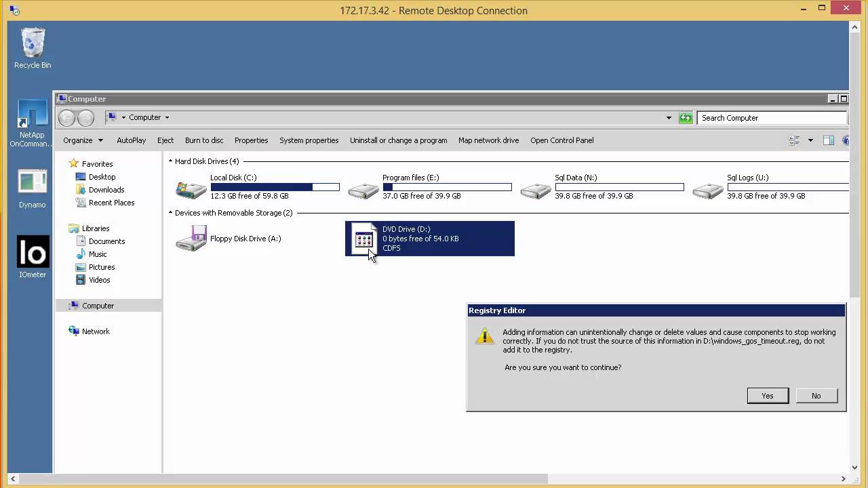Select Desktop under Favorites
Image resolution: width=868 pixels, height=488 pixels.
pyautogui.click(x=102, y=177)
